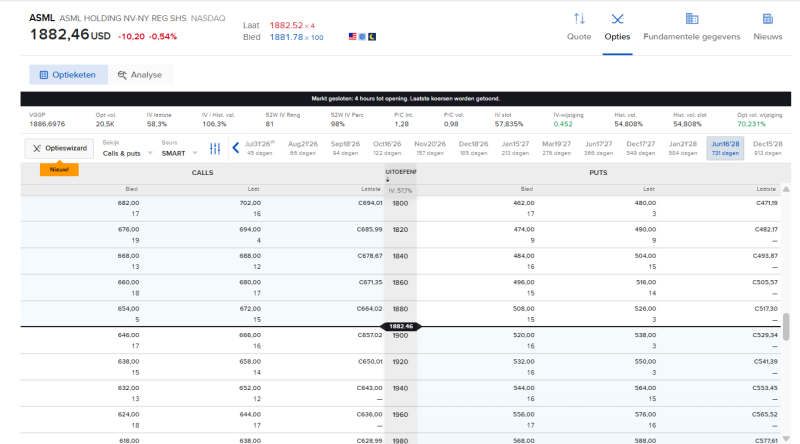Switch to the Optieketen tab

(x=68, y=75)
